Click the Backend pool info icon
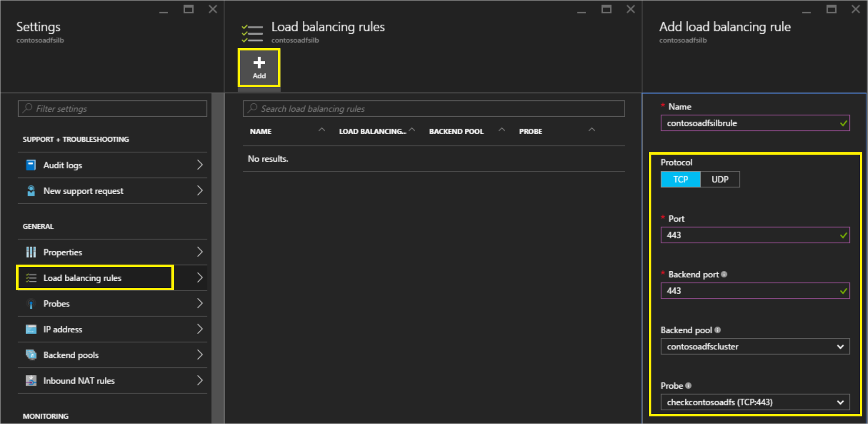This screenshot has height=424, width=868. point(718,330)
